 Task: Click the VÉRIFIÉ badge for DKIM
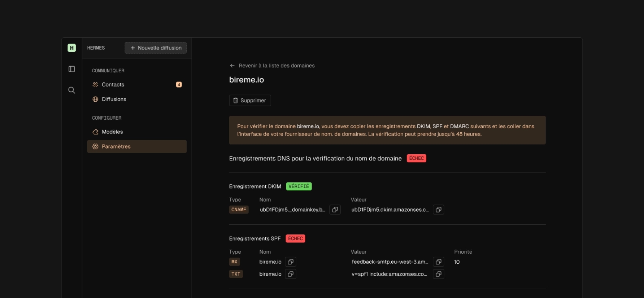coord(299,186)
